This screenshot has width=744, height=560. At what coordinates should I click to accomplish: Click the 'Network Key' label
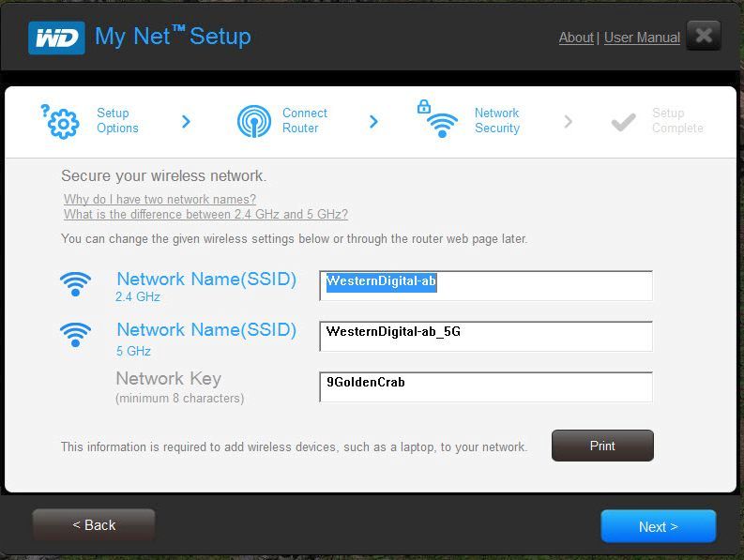[x=169, y=379]
